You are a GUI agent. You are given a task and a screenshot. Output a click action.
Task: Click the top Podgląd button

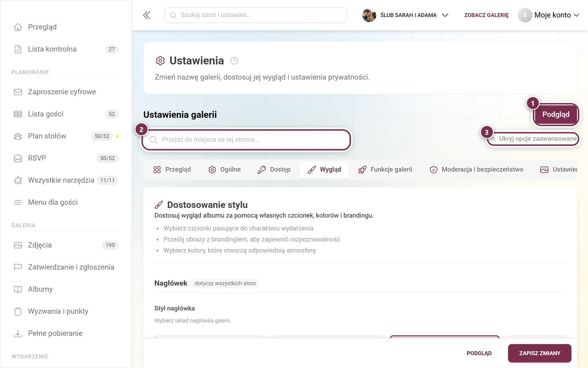(556, 114)
